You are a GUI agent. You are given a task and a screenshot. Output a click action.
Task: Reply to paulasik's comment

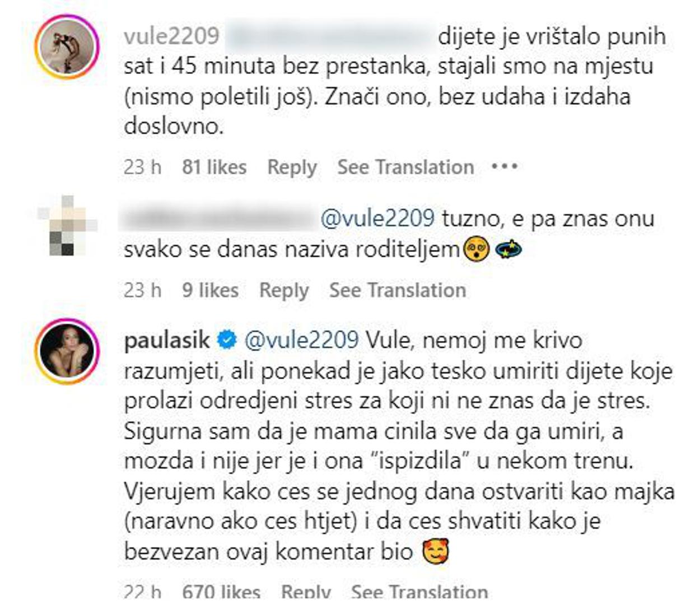tap(306, 592)
